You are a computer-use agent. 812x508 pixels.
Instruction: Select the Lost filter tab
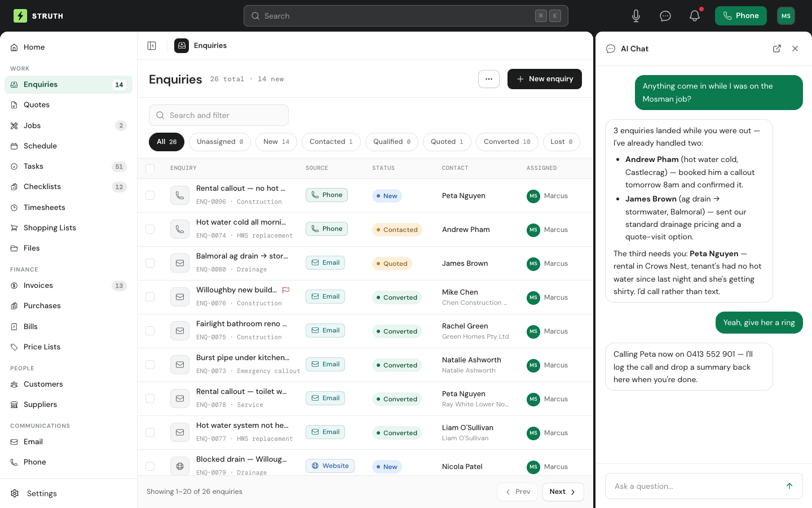[x=562, y=142]
